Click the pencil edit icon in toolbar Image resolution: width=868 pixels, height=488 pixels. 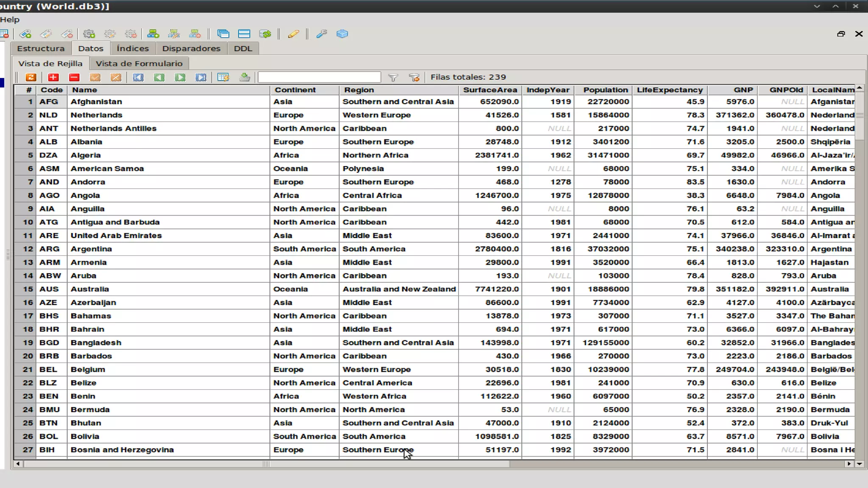pyautogui.click(x=293, y=34)
